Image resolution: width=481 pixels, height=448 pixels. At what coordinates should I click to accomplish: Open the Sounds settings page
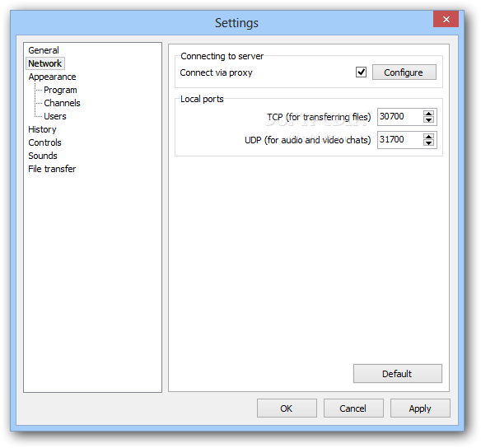point(43,156)
